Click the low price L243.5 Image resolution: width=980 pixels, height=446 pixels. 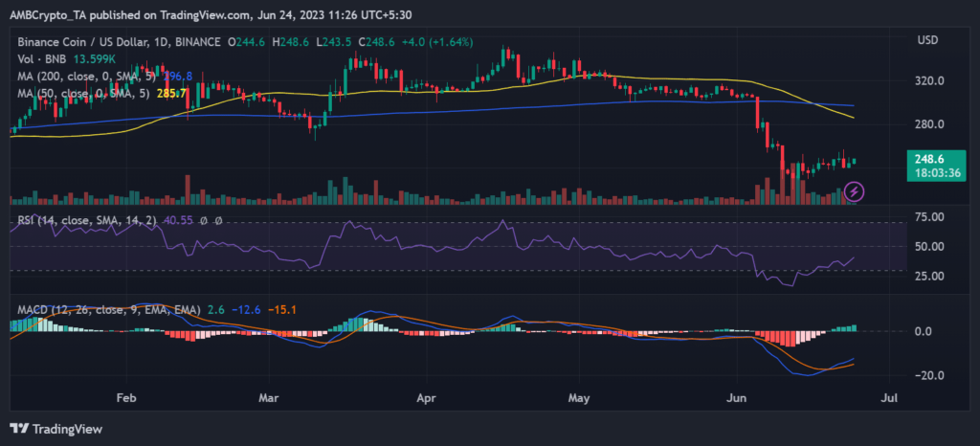coord(336,42)
